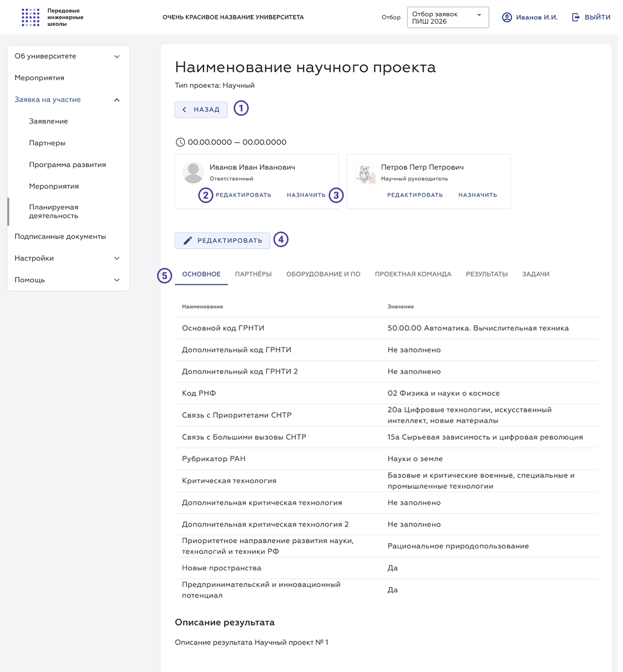Click the Передовые инженерные школы dotted logo

tap(31, 17)
